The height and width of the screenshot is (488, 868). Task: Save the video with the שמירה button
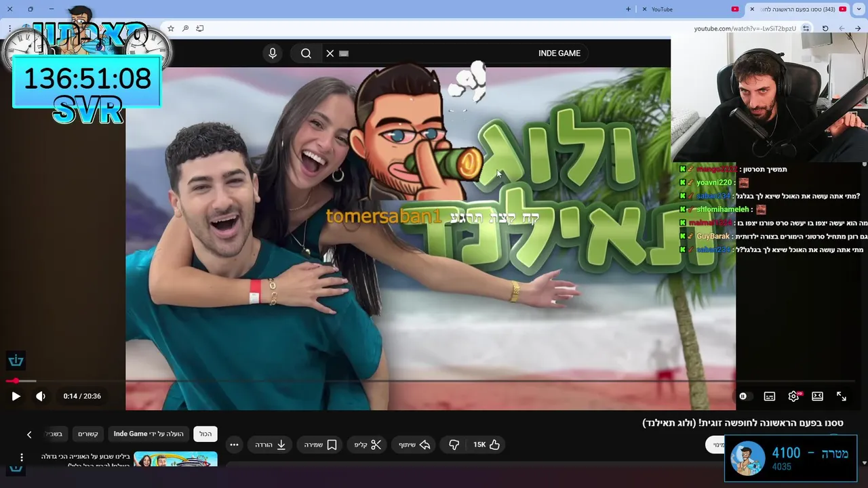pos(321,445)
